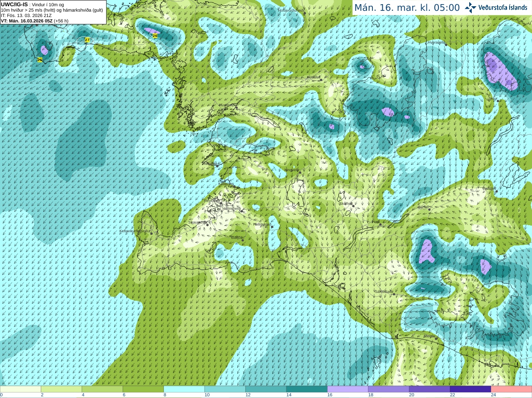
Task: Click the Holtavörðuheiði station label
Action: (x=291, y=10)
